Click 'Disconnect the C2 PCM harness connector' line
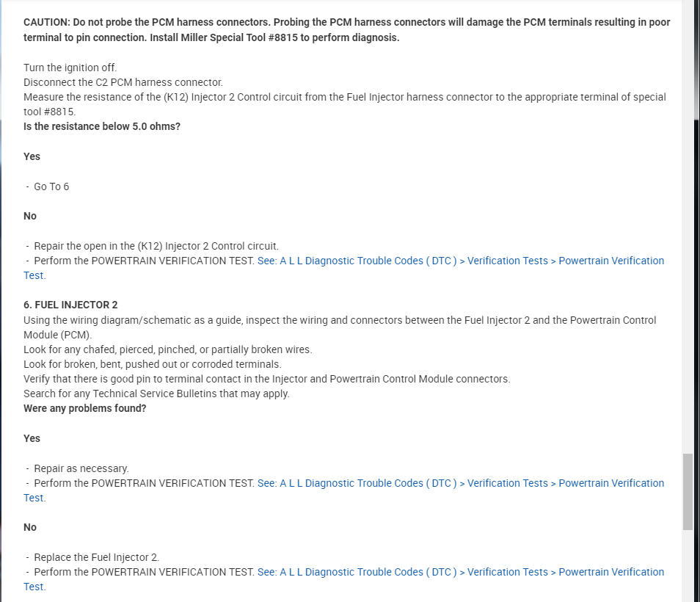The width and height of the screenshot is (700, 602). coord(123,82)
